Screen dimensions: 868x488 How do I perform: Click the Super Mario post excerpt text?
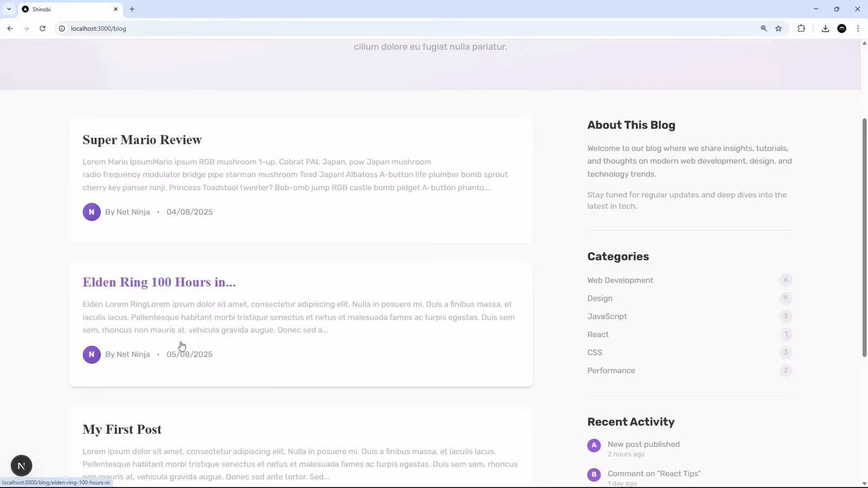pos(295,175)
